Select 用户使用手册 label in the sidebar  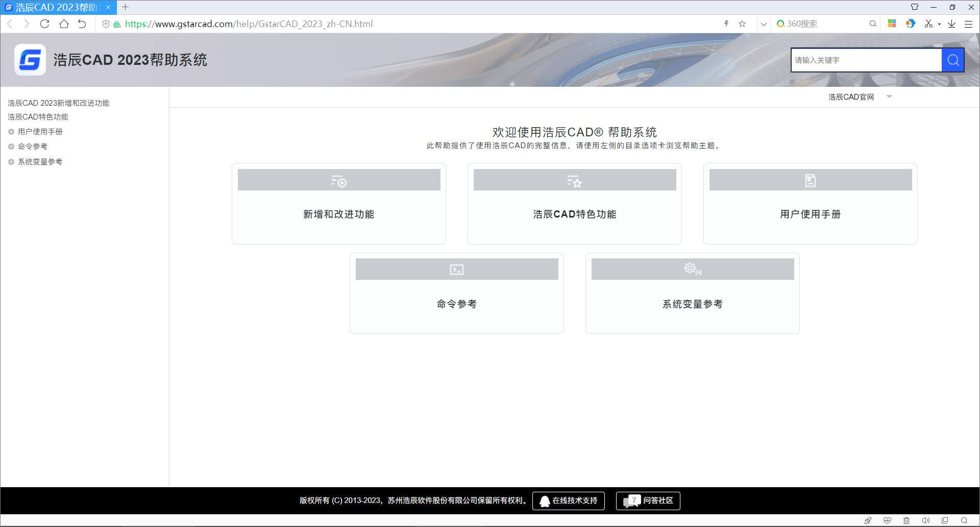click(40, 132)
